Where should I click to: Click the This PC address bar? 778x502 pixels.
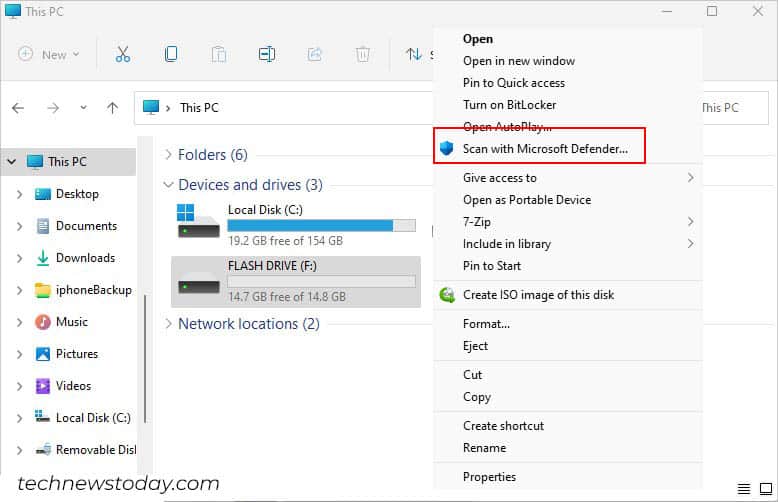tap(283, 108)
